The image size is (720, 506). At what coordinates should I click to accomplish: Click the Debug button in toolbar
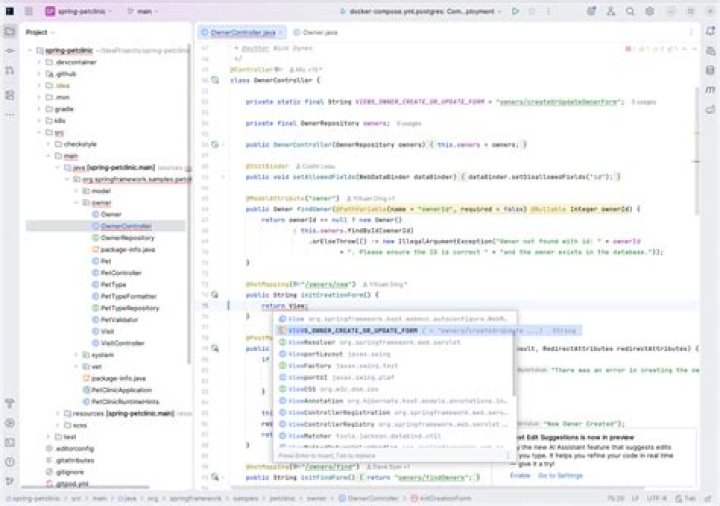[532, 11]
